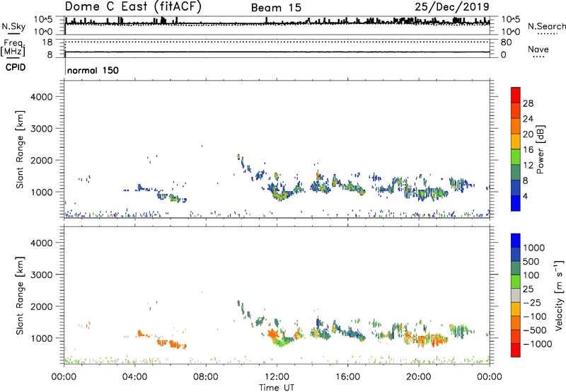Click the '4000' tick on power panel
The image size is (566, 392).
[x=42, y=97]
